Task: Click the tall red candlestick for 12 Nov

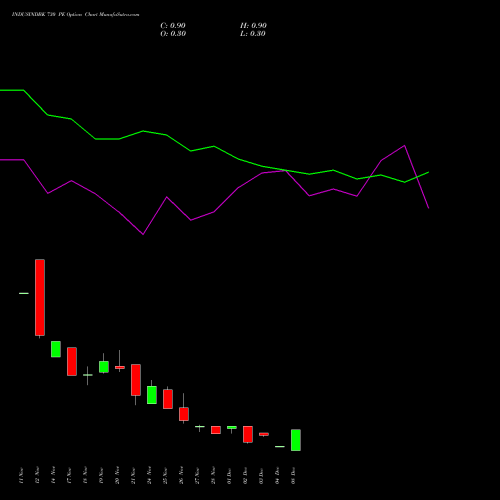Action: coord(40,297)
